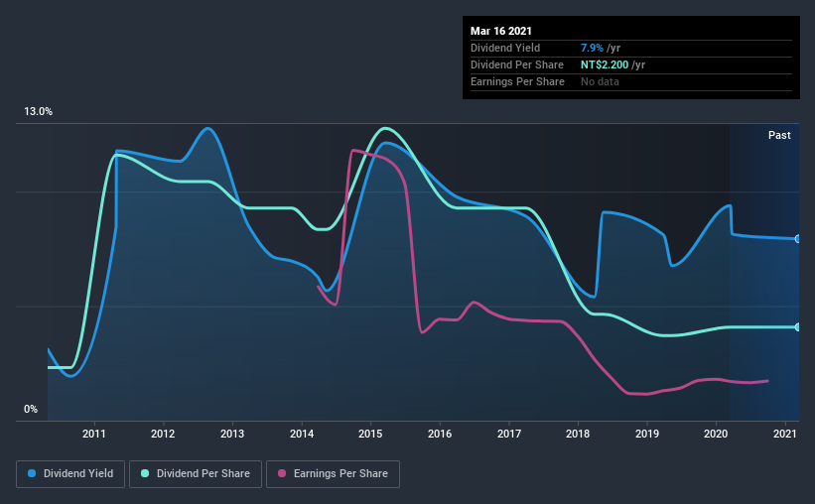Toggle the Earnings Per Share legend button
Screen dimensions: 815x504
pyautogui.click(x=333, y=474)
